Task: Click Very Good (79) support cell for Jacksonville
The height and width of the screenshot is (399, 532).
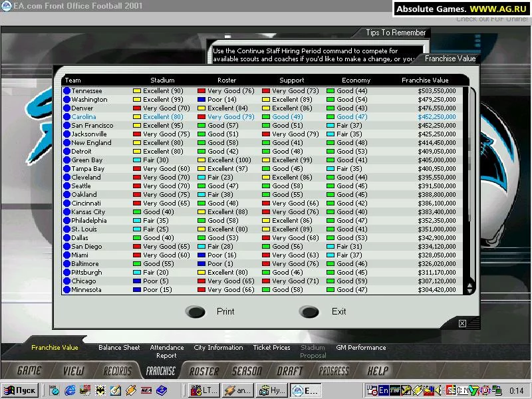Action: coord(295,134)
